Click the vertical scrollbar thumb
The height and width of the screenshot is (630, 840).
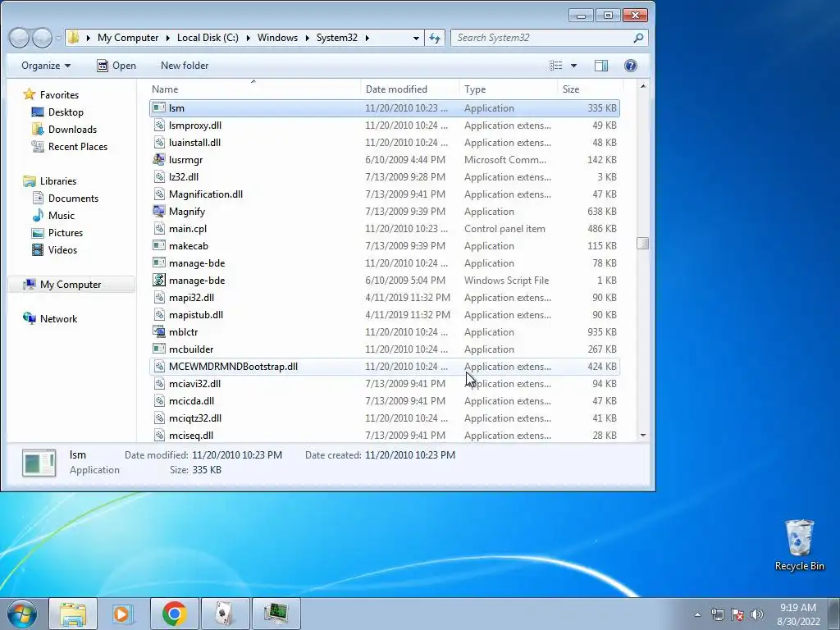[643, 243]
